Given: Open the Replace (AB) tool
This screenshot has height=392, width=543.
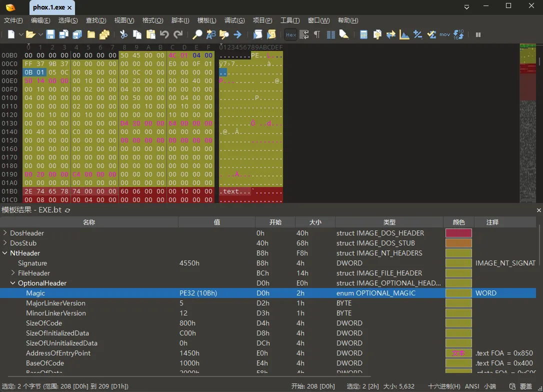Looking at the screenshot, I should 211,34.
